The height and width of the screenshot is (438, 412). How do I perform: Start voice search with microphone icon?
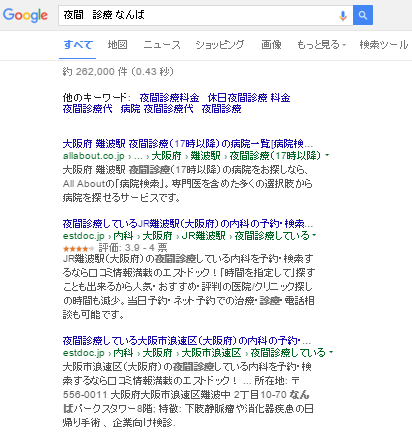[x=343, y=15]
